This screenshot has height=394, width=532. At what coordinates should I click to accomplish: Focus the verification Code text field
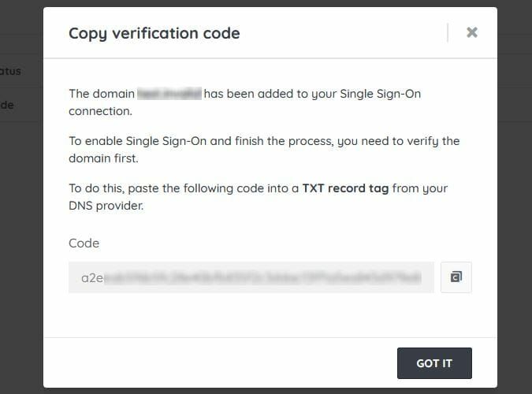pos(251,277)
